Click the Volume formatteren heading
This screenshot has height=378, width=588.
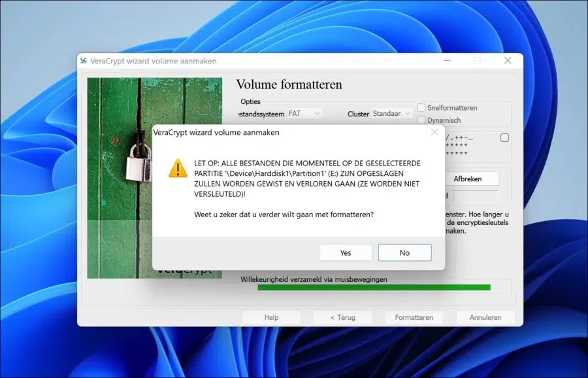tap(289, 84)
